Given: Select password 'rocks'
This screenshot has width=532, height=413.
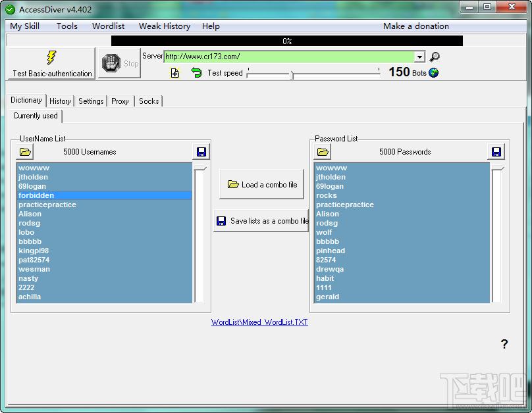Looking at the screenshot, I should pos(402,195).
